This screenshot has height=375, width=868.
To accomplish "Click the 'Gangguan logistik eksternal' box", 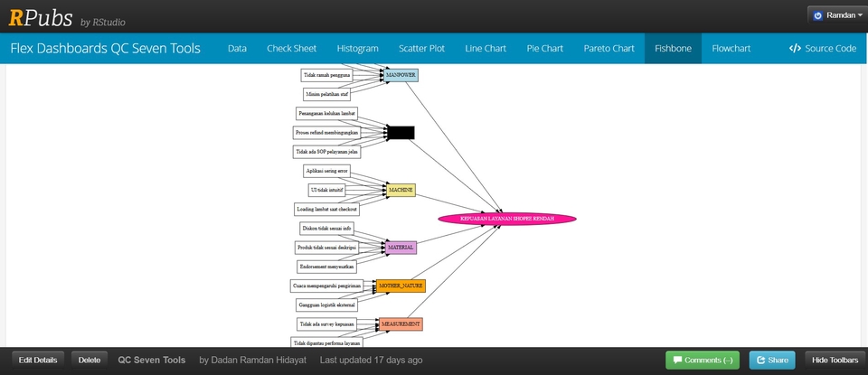I will (x=326, y=305).
